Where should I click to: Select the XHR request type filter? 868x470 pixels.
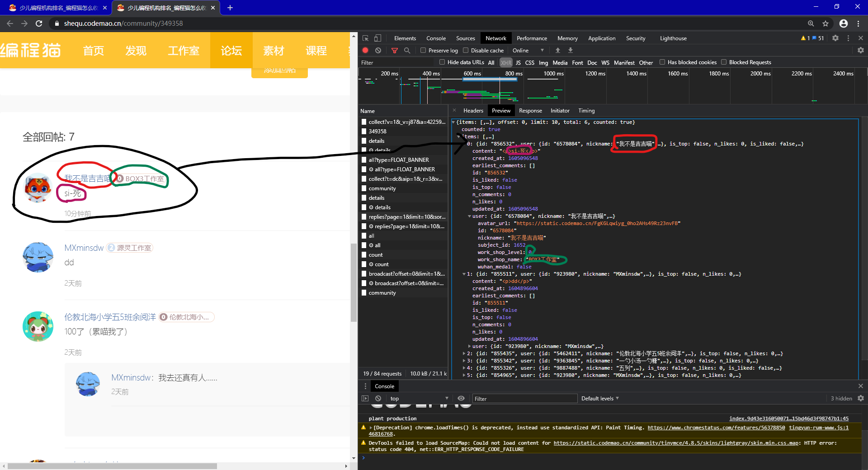pyautogui.click(x=506, y=63)
